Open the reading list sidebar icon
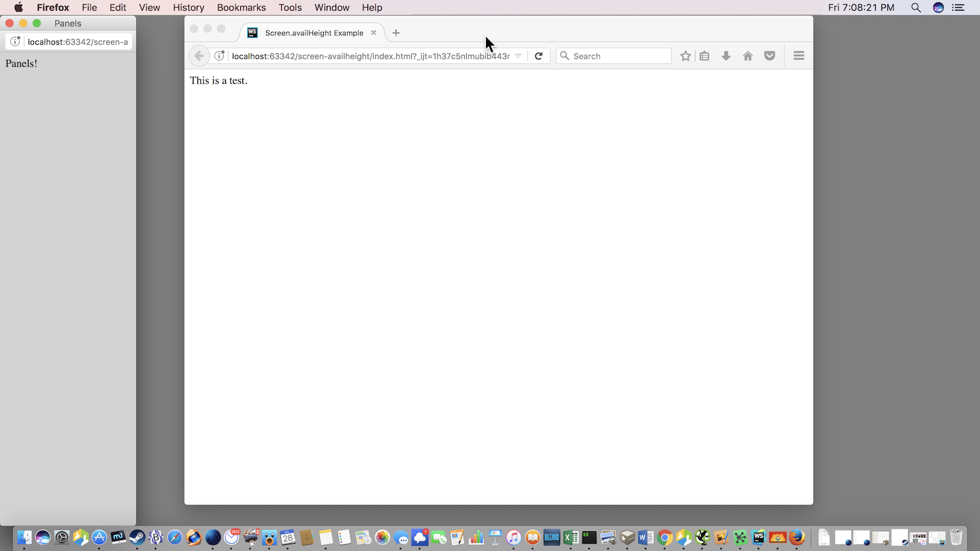This screenshot has height=551, width=980. 704,56
